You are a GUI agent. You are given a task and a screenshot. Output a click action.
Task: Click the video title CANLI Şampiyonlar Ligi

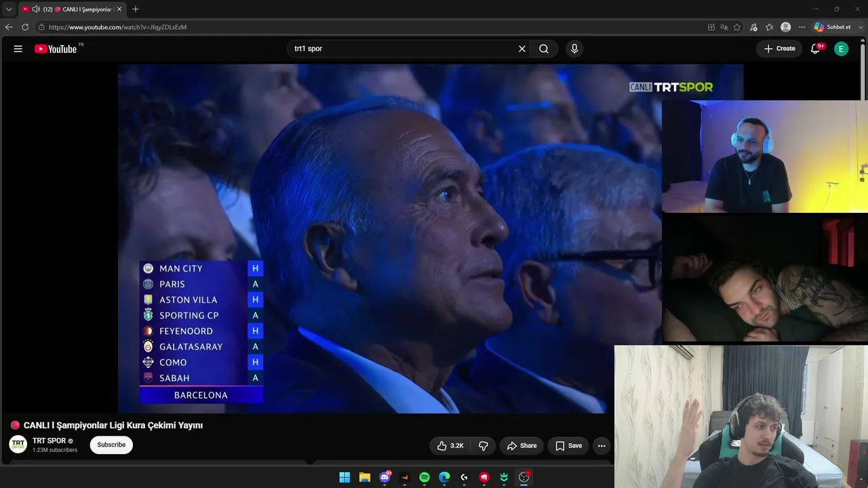[x=113, y=425]
